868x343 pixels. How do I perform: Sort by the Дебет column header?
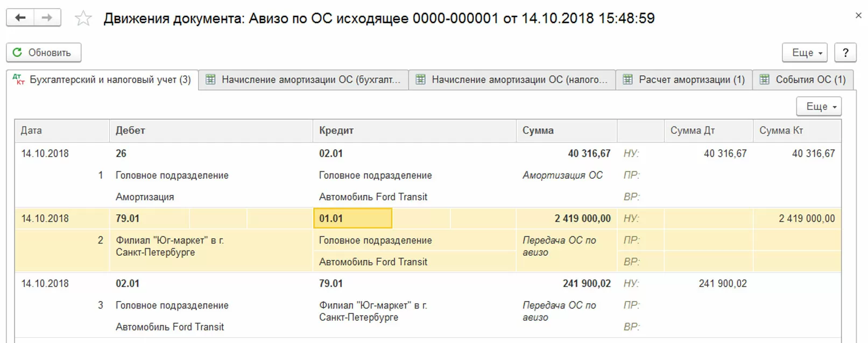point(130,130)
